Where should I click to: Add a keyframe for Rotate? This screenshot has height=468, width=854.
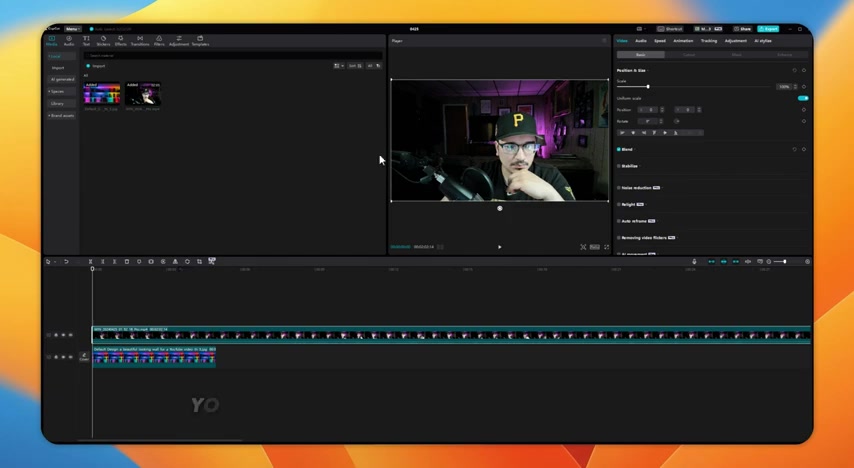(804, 121)
